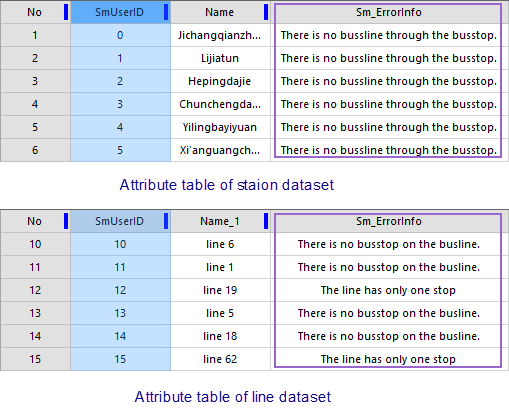Click the line 62 name cell
This screenshot has width=509, height=417.
220,359
